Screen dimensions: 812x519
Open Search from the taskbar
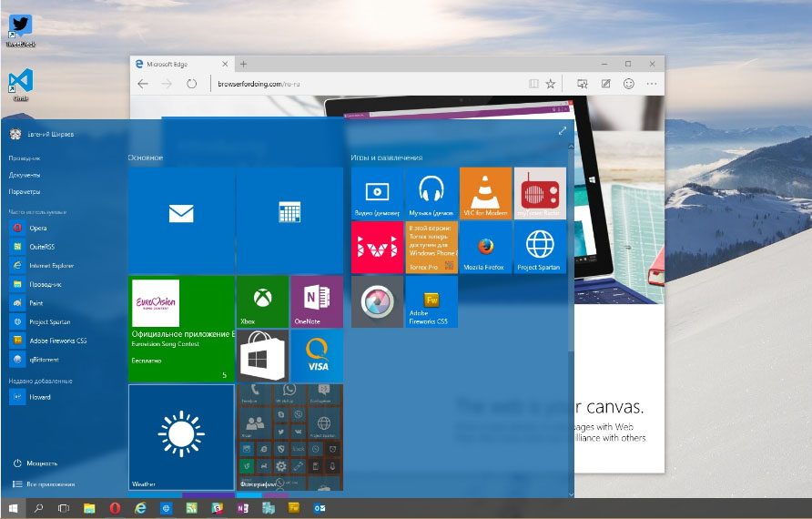tap(38, 508)
